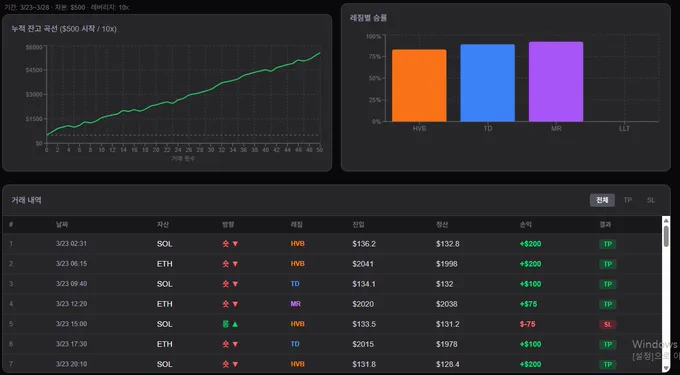This screenshot has width=680, height=375.
Task: Click the TP badge in row 1
Action: click(x=608, y=244)
